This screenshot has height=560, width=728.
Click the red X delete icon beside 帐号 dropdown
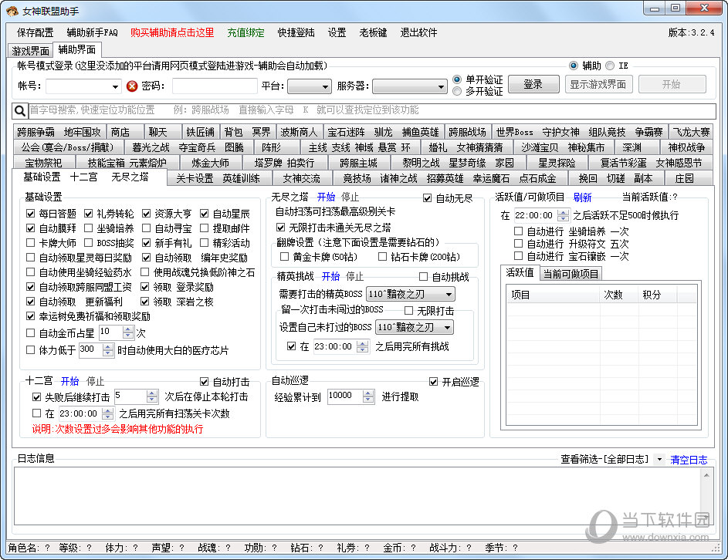click(131, 87)
